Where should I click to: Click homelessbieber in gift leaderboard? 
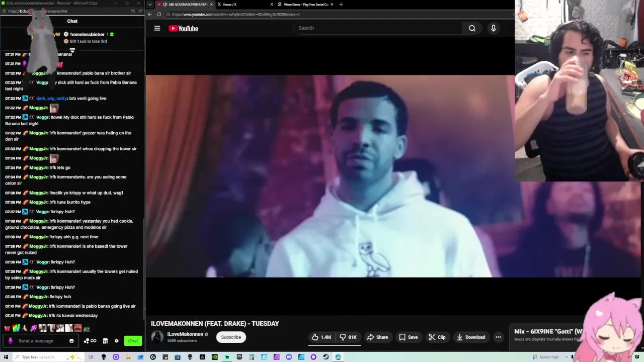tap(88, 34)
